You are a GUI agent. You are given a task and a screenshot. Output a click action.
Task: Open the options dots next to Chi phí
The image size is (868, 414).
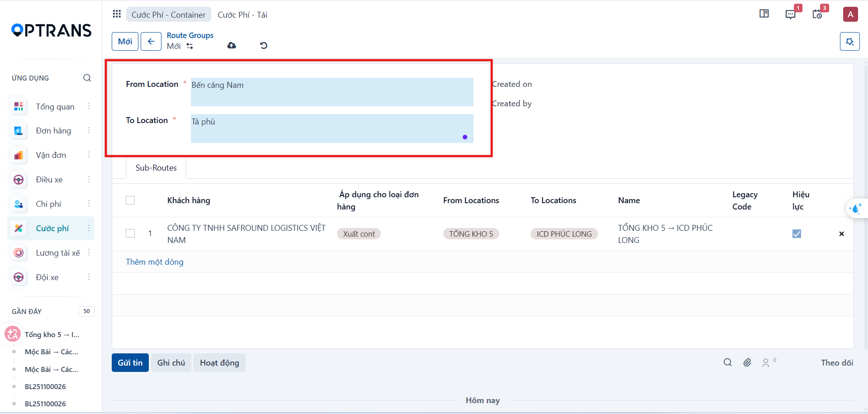(x=89, y=204)
